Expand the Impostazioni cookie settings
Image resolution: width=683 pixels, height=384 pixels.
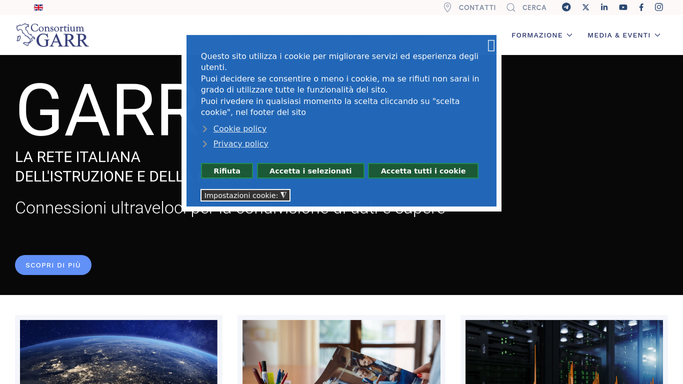pyautogui.click(x=245, y=195)
